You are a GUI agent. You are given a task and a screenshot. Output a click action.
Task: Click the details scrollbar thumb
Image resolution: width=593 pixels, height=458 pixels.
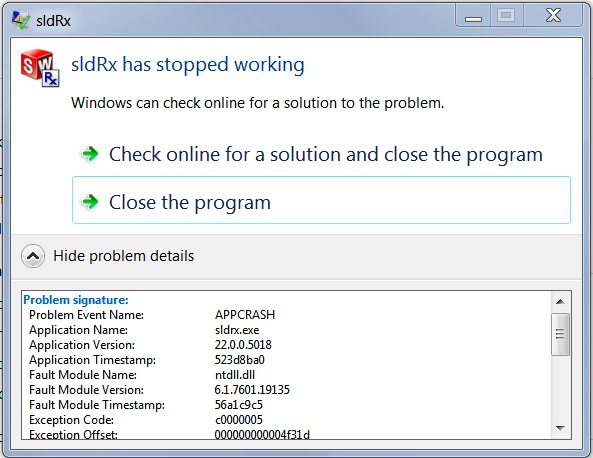[x=560, y=334]
